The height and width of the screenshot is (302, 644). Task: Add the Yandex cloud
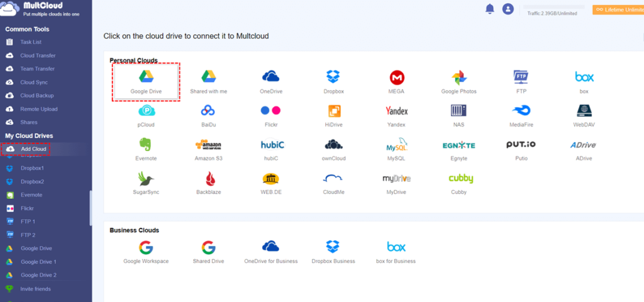[x=396, y=116]
